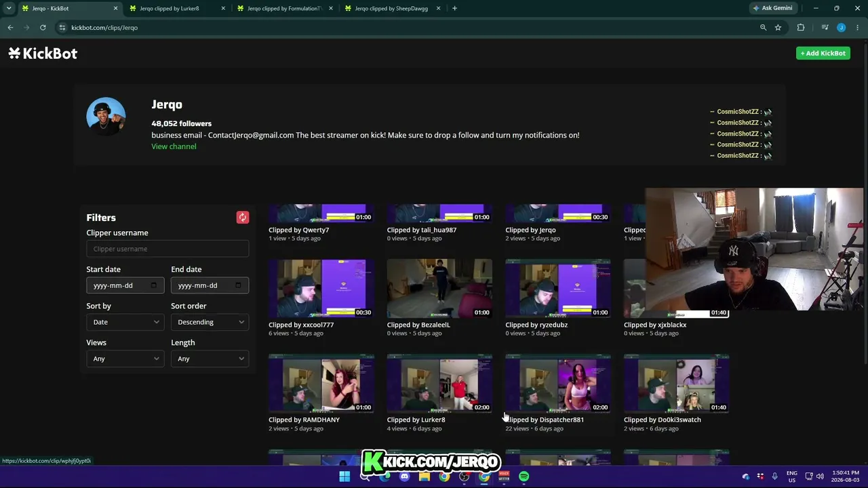Screen dimensions: 868x488
Task: Open the clip titled Clipped by Do0ki3swatch
Action: 662,420
